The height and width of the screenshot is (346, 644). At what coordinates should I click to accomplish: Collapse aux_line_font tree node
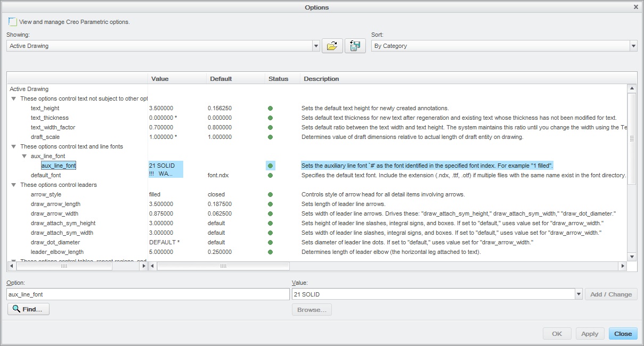pyautogui.click(x=24, y=156)
